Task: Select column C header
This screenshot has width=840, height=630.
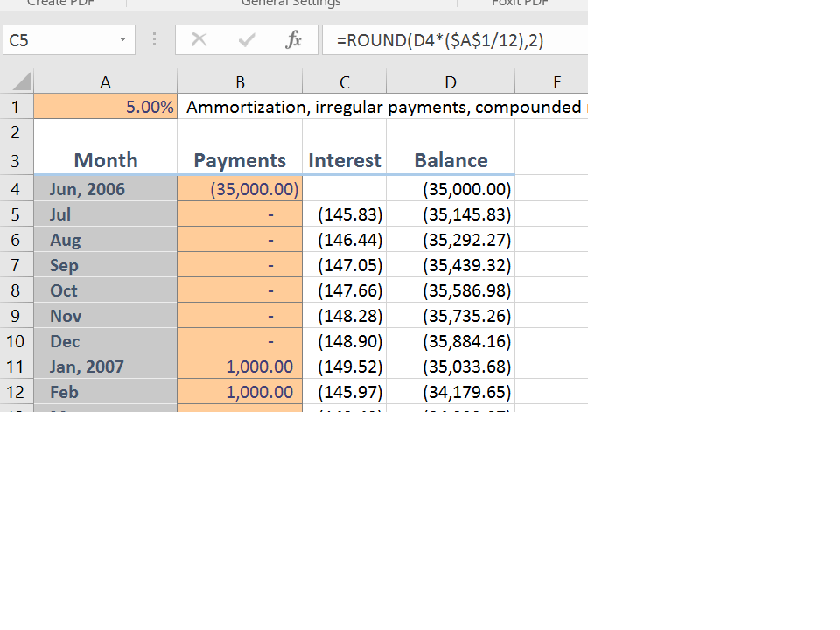Action: (x=345, y=82)
